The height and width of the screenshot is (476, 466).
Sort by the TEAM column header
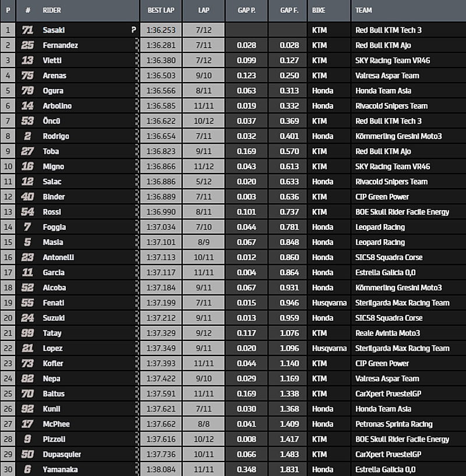pyautogui.click(x=364, y=10)
